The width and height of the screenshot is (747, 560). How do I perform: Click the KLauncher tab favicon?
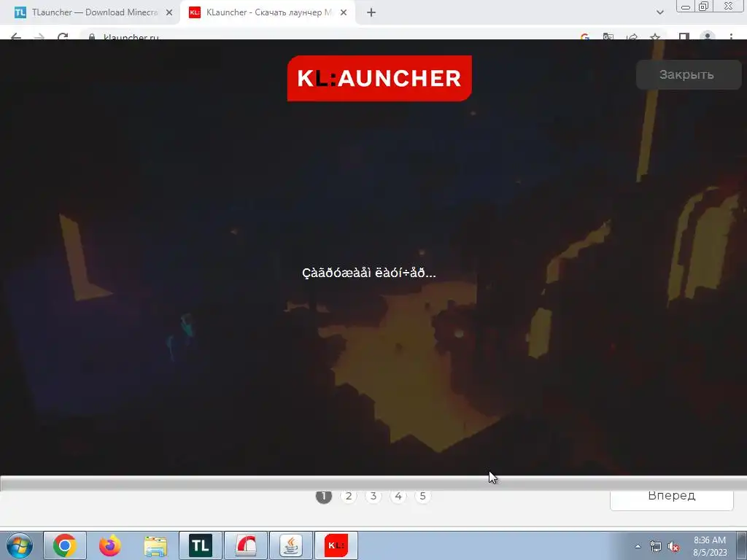pos(194,13)
